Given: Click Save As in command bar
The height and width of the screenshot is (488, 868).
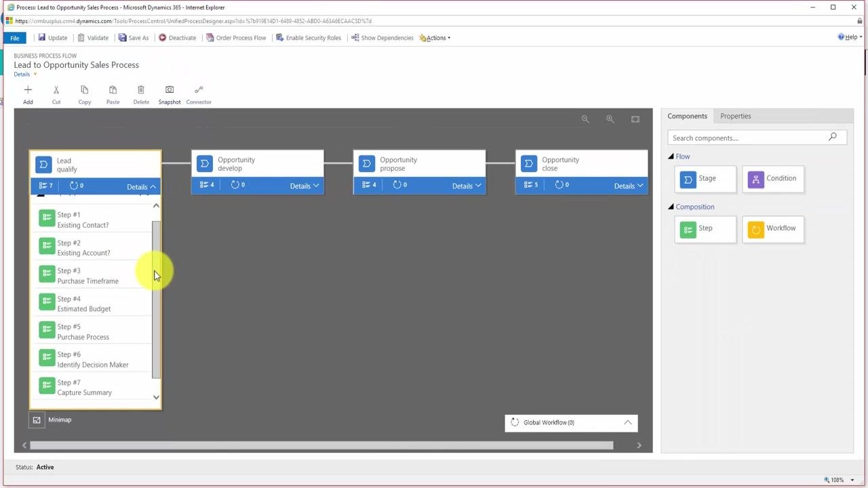Looking at the screenshot, I should click(134, 38).
